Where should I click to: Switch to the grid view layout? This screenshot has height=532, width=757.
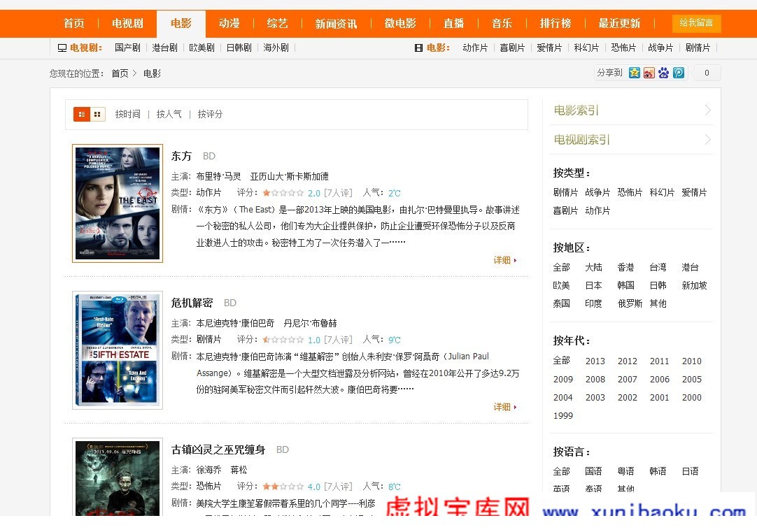[97, 115]
